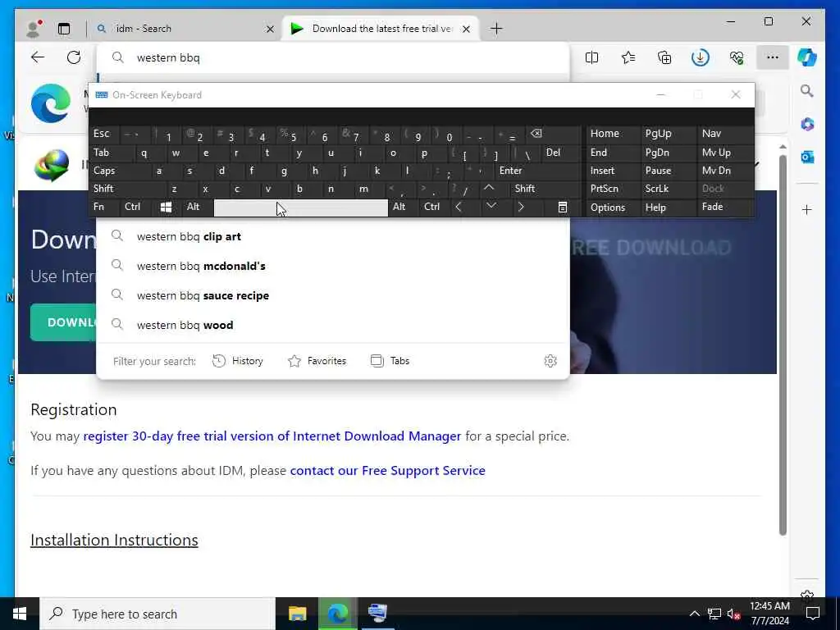Open split screen view icon
Viewport: 840px width, 630px height.
pos(592,57)
